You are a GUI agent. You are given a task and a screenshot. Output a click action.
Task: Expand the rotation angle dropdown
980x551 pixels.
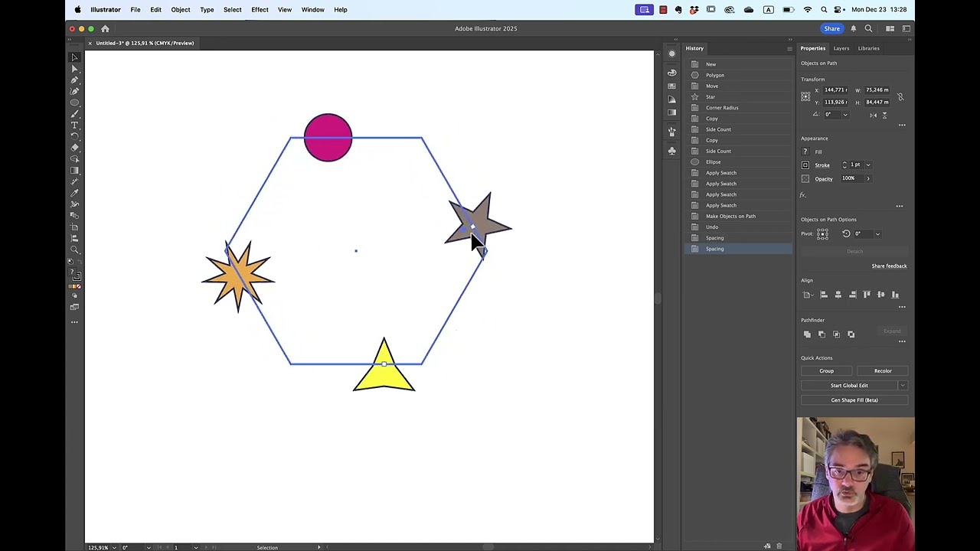pos(845,115)
